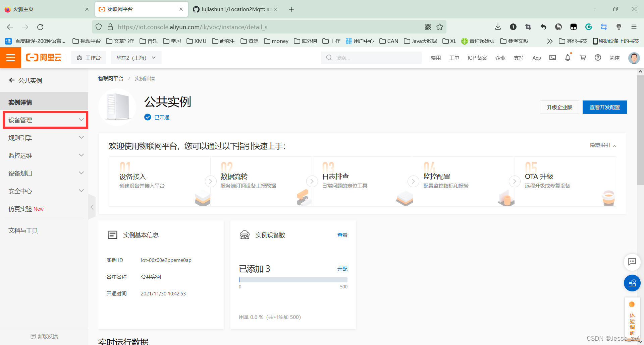Screen dimensions: 644x345
Task: Open the help question mark icon
Action: click(598, 58)
